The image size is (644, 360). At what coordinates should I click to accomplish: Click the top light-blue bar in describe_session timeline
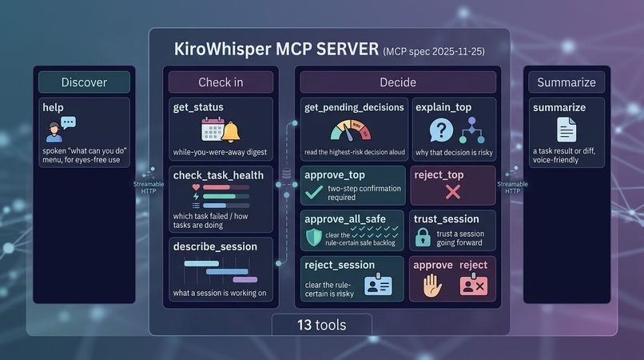pyautogui.click(x=201, y=263)
